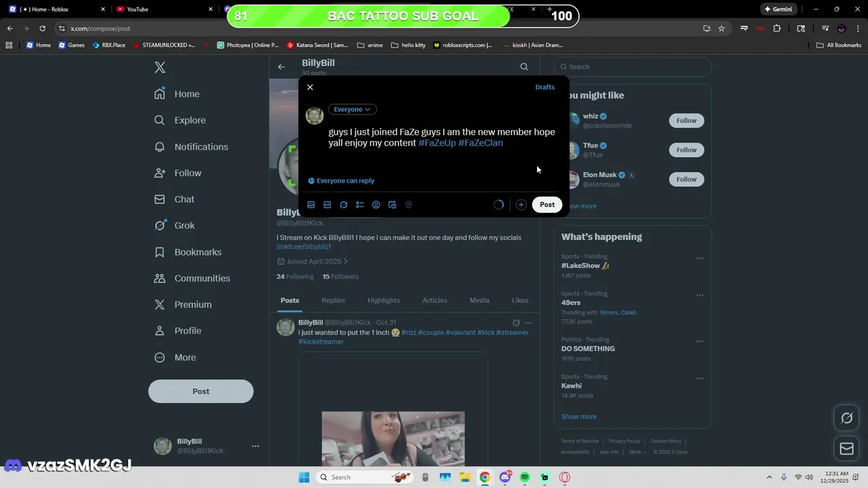Open linktr.ee/billybill1 profile link

point(304,247)
